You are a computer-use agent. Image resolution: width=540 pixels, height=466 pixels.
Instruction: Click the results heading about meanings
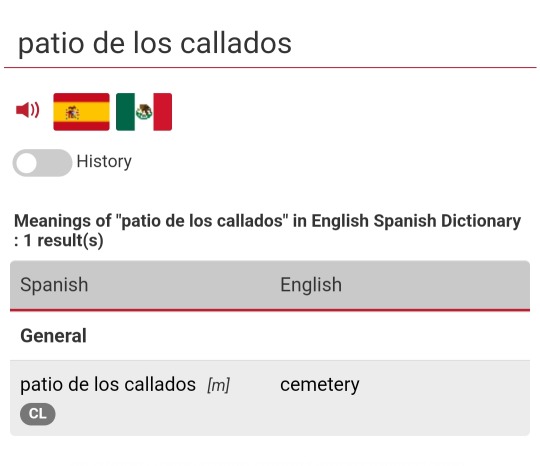pos(267,230)
